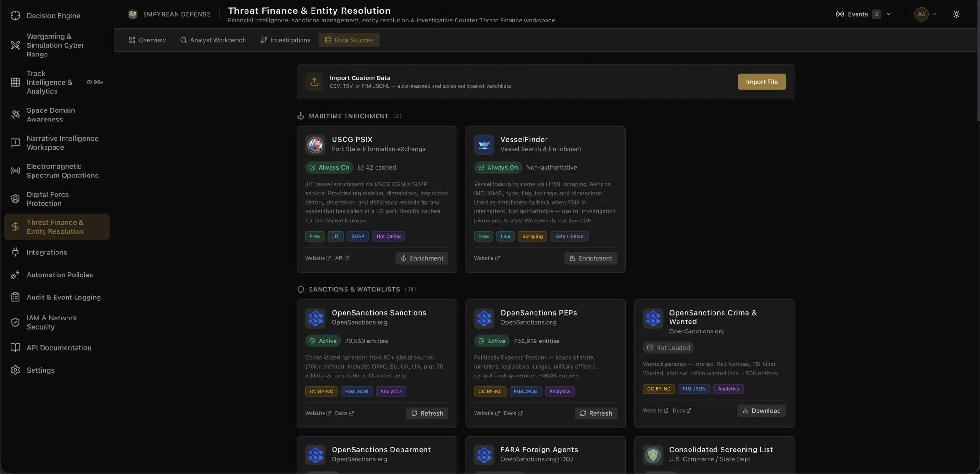Refresh the OpenSanctions Sanctions dataset
The image size is (980, 474).
pos(427,413)
